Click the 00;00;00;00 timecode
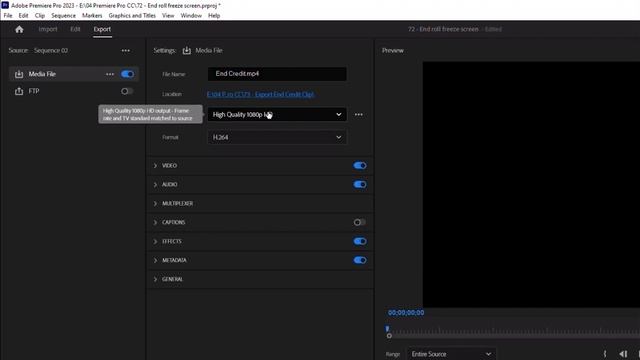The width and height of the screenshot is (640, 360). [406, 313]
